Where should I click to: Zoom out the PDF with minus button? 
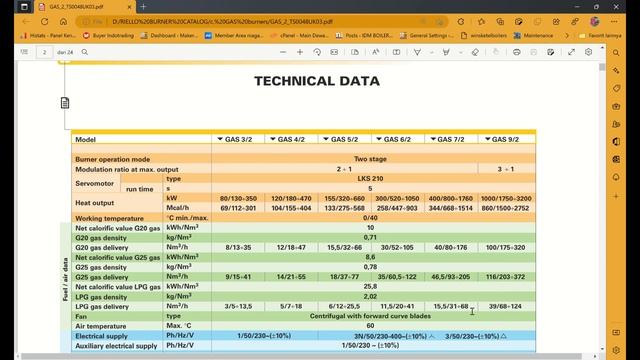click(x=283, y=52)
